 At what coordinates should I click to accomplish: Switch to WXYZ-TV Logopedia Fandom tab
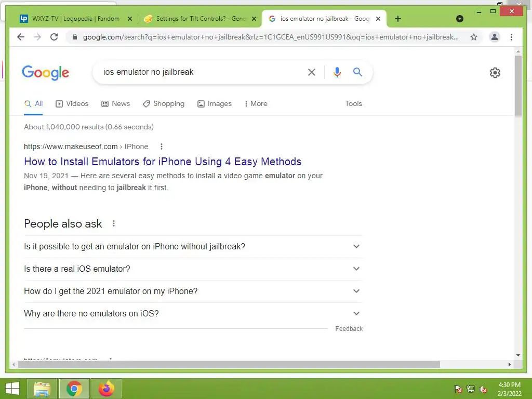[75, 19]
